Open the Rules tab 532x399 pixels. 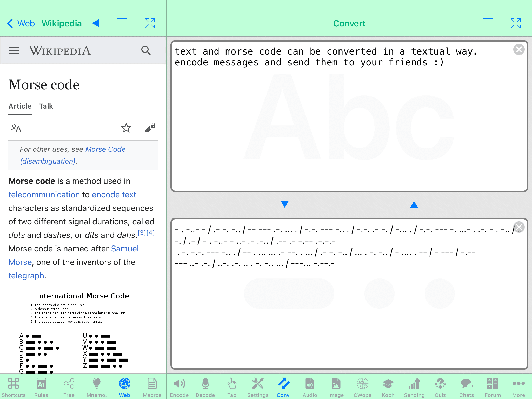click(41, 387)
